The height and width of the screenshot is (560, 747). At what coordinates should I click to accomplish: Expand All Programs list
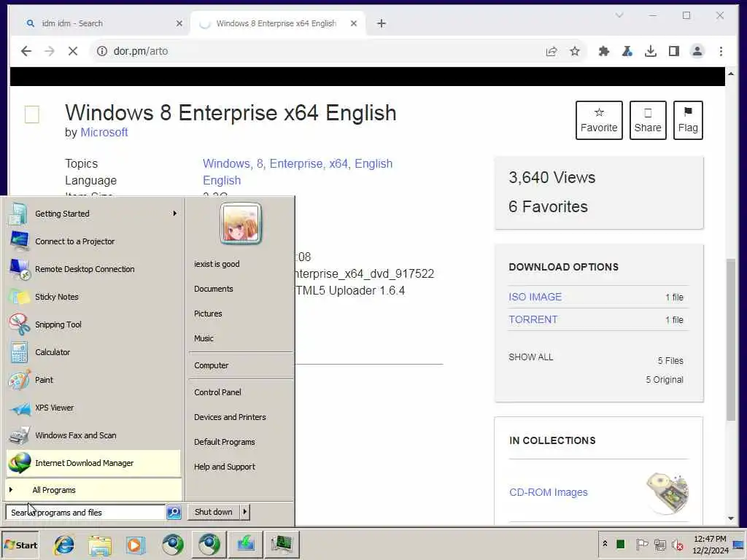point(93,489)
